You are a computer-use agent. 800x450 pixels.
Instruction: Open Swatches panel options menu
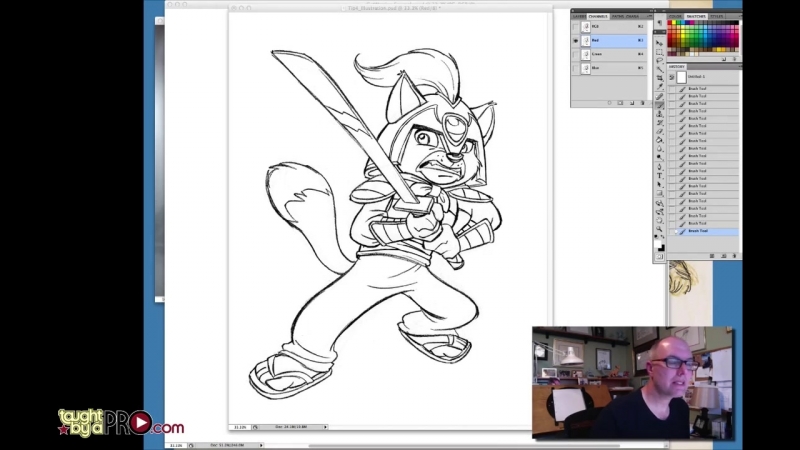tap(740, 16)
